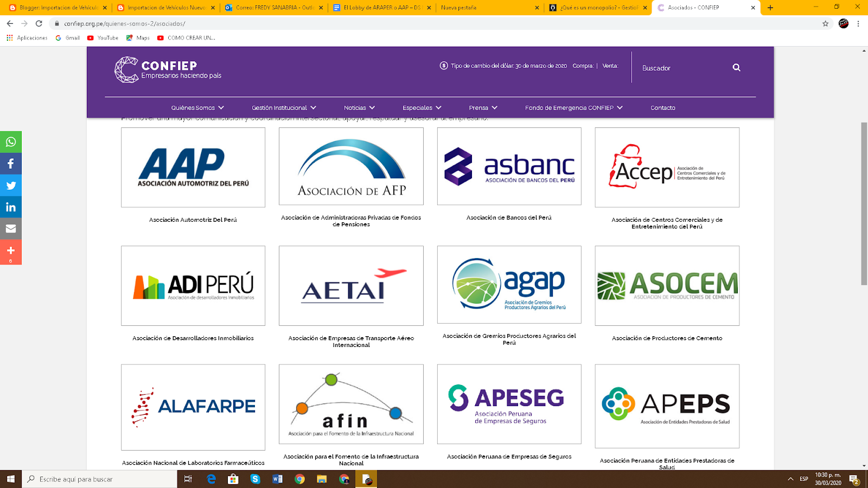
Task: Click Windows taskbar search box
Action: click(x=100, y=479)
